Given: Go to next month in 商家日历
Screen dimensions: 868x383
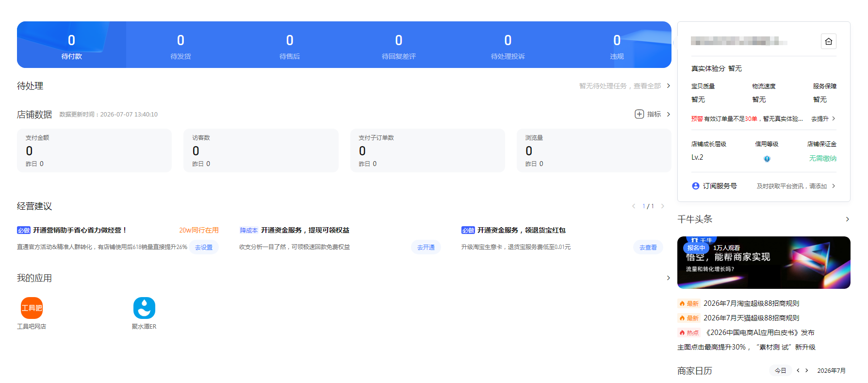Looking at the screenshot, I should pyautogui.click(x=807, y=370).
